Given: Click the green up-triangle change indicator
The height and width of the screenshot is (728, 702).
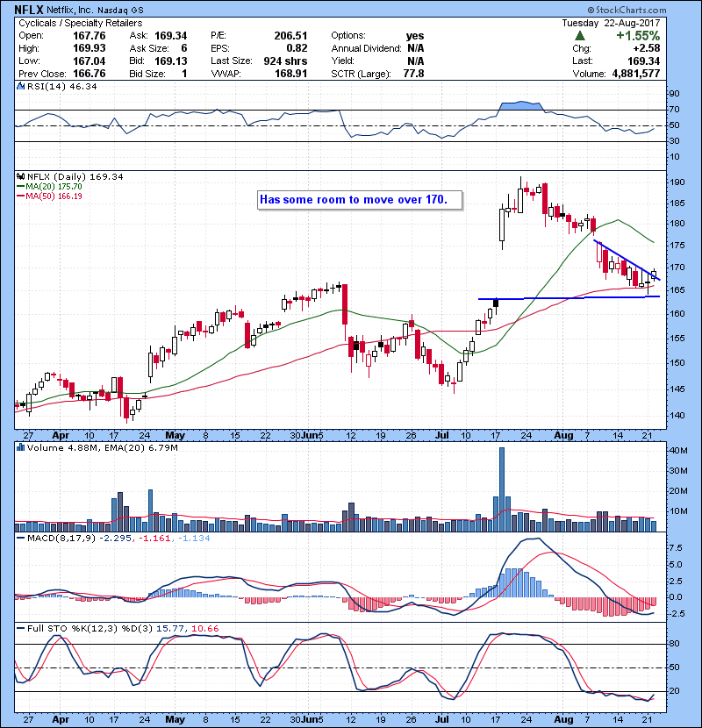Looking at the screenshot, I should point(579,36).
